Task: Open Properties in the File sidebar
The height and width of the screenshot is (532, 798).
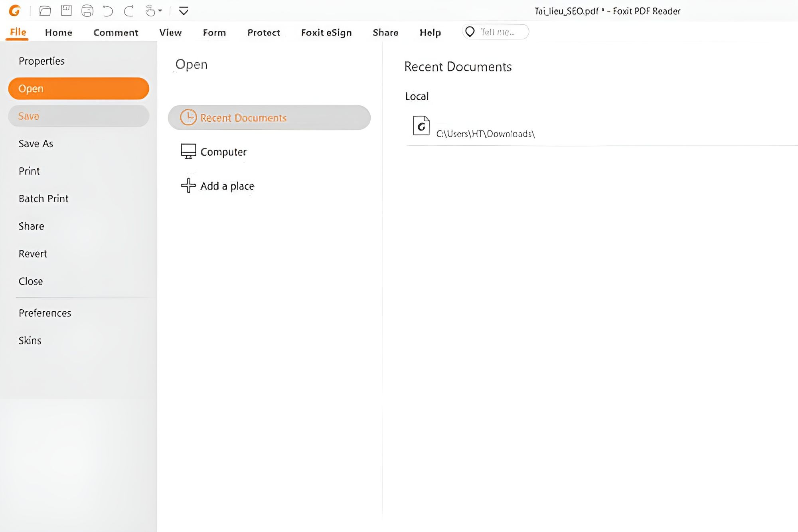Action: [41, 61]
